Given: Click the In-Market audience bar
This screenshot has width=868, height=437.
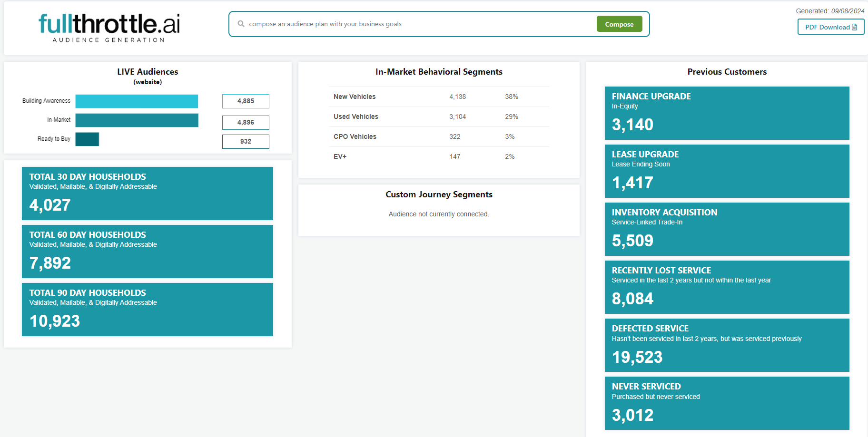Looking at the screenshot, I should click(137, 120).
